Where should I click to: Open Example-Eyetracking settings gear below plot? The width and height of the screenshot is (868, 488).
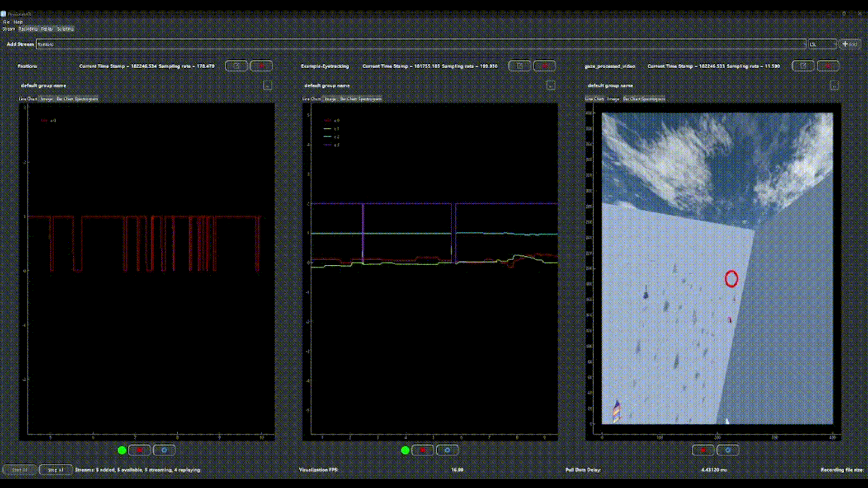pos(448,450)
